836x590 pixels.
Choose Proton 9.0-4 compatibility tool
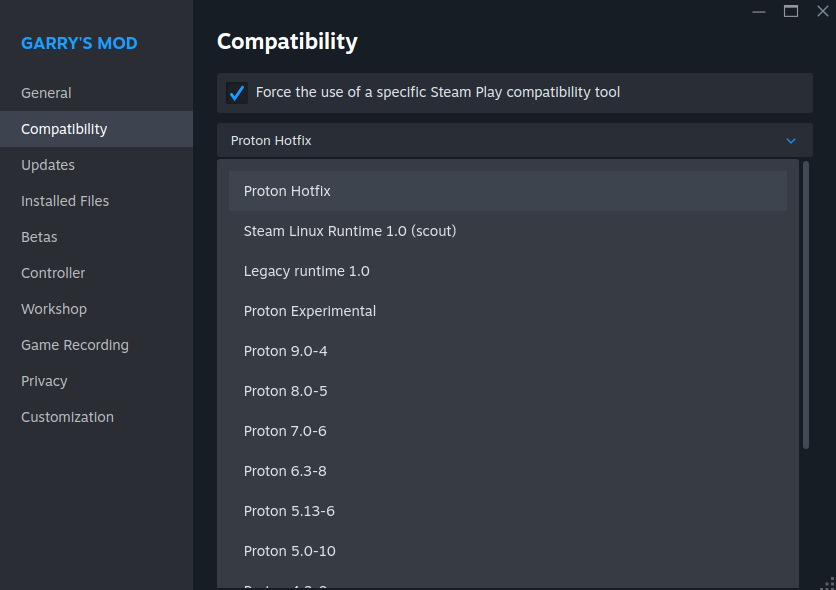[x=286, y=351]
